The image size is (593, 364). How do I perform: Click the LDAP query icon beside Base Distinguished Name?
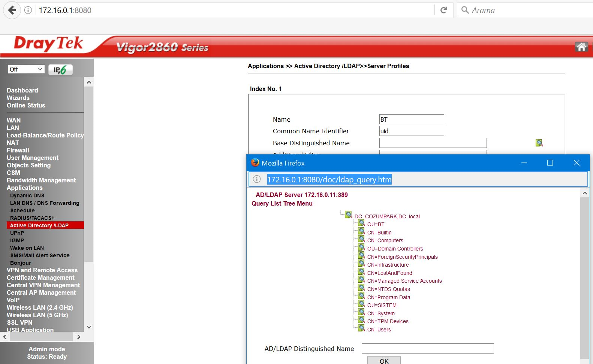[539, 143]
